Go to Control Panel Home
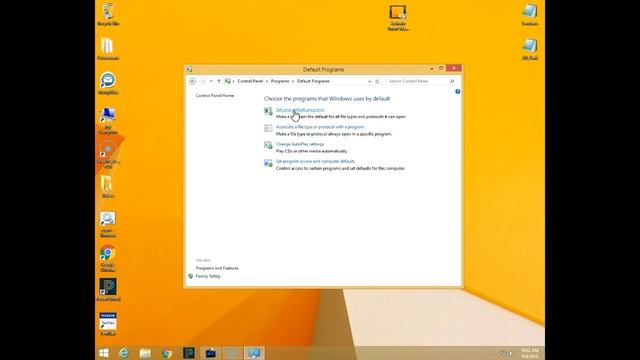 click(215, 96)
